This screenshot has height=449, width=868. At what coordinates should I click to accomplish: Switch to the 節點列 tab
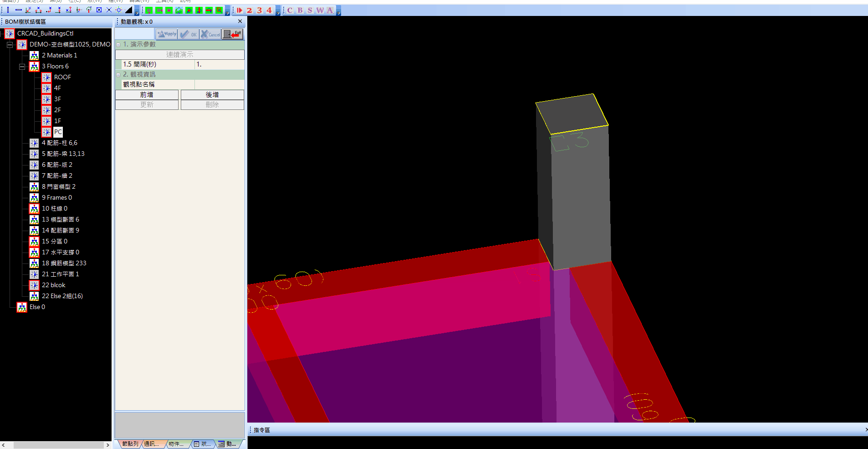130,444
